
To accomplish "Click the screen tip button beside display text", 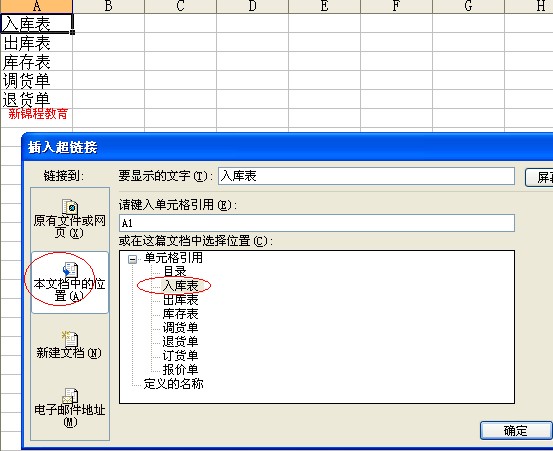I will [539, 177].
